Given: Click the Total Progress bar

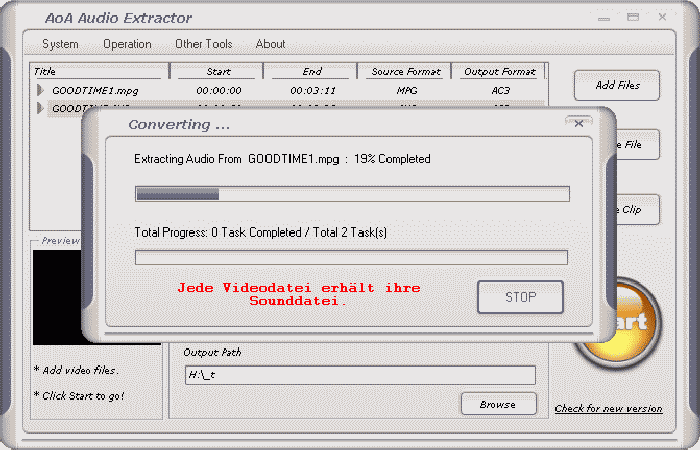Looking at the screenshot, I should pyautogui.click(x=351, y=258).
